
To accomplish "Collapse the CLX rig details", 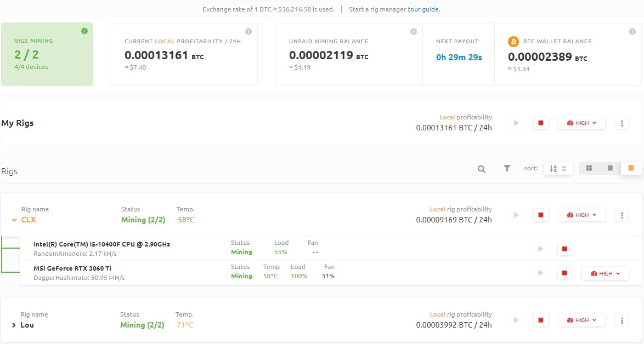I will point(14,220).
